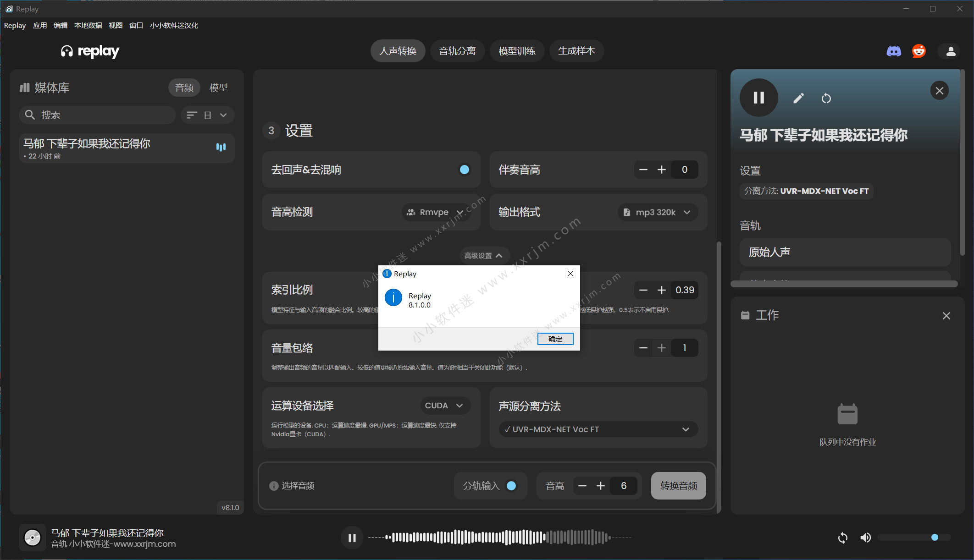This screenshot has width=974, height=560.
Task: Click the calendar icon in 工作 header
Action: coord(745,315)
